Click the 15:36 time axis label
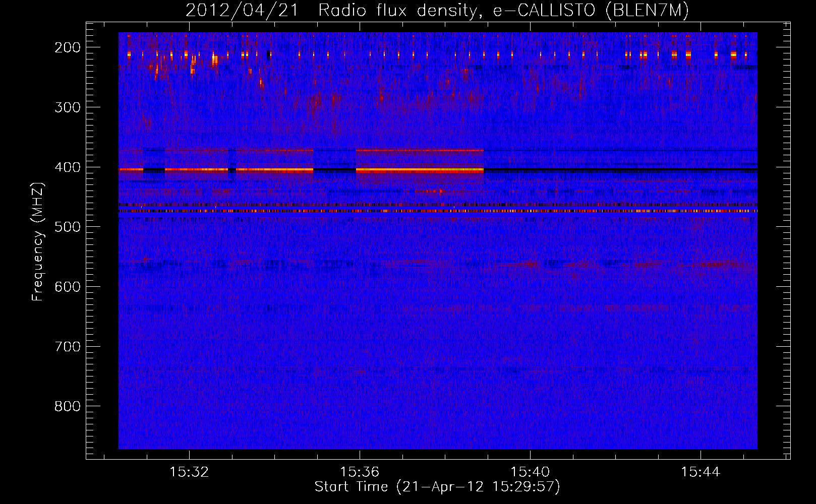This screenshot has height=504, width=816. point(360,472)
